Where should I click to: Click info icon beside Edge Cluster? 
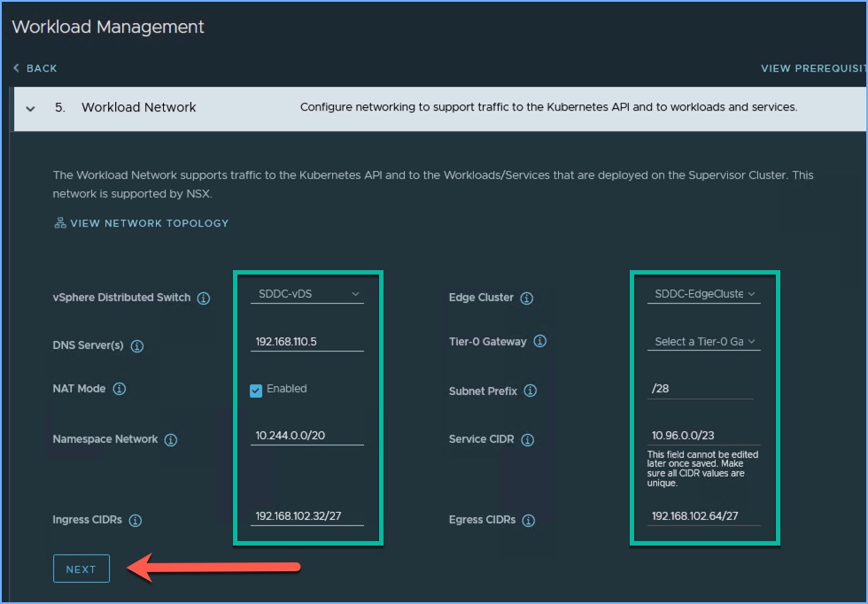pyautogui.click(x=527, y=298)
